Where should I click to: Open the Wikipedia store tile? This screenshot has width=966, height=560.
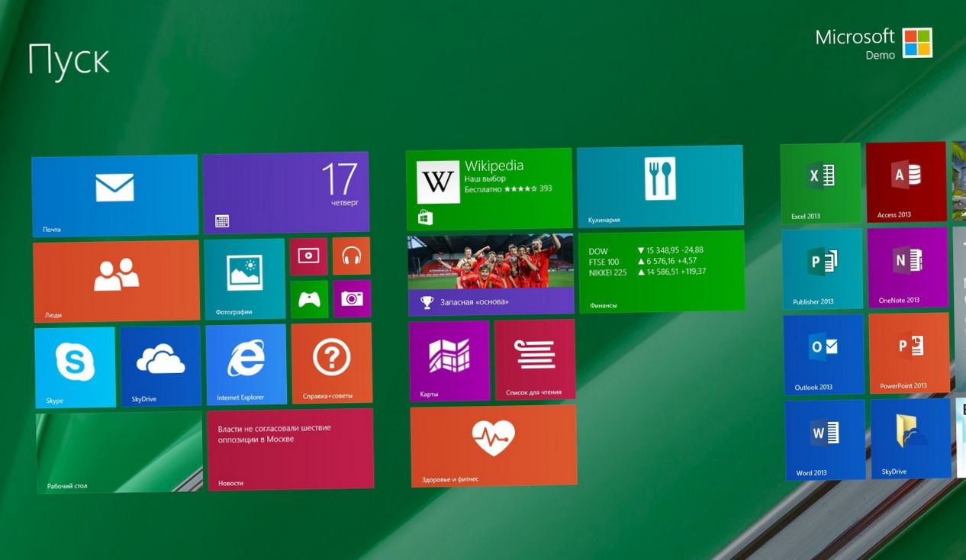488,189
